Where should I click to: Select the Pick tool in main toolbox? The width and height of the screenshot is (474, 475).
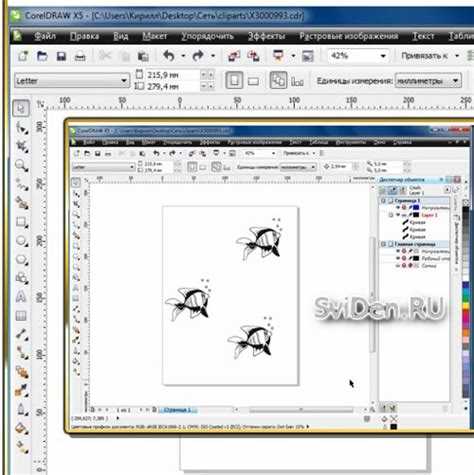coord(21,109)
